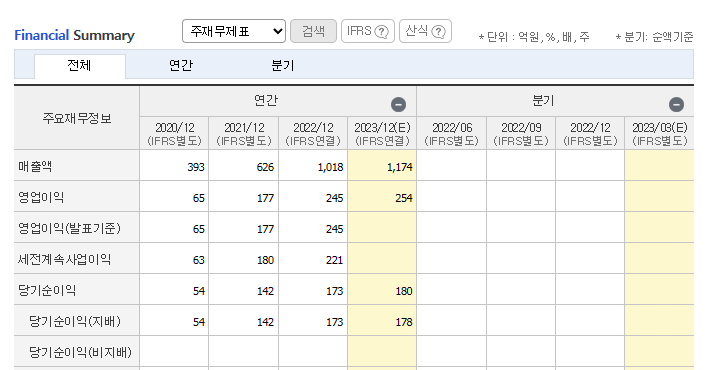Click 당기순이익(지배) estimate value 178
The image size is (707, 370).
click(x=404, y=323)
